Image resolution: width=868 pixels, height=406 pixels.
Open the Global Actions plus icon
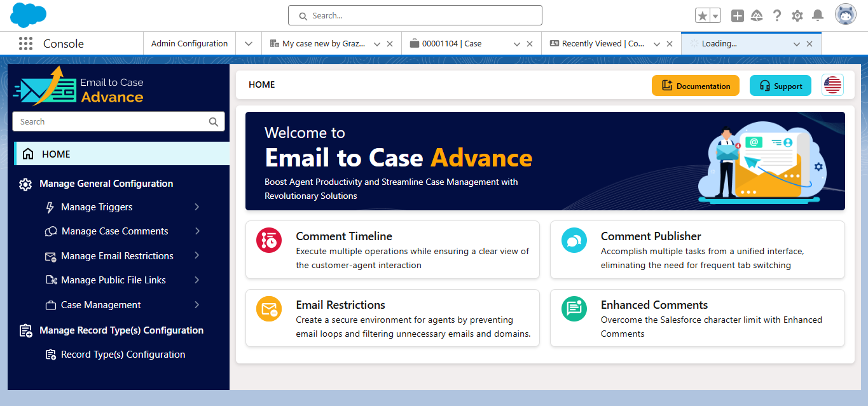pos(737,16)
